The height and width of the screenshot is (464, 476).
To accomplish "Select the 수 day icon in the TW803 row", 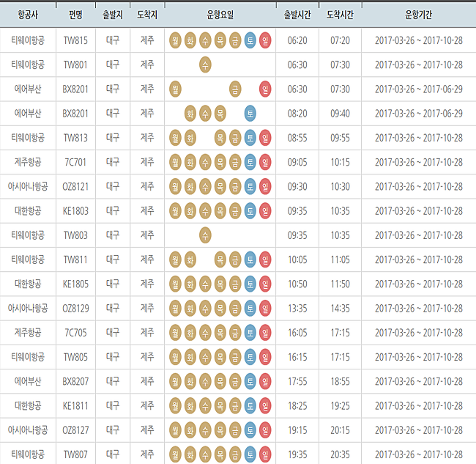I will [205, 235].
